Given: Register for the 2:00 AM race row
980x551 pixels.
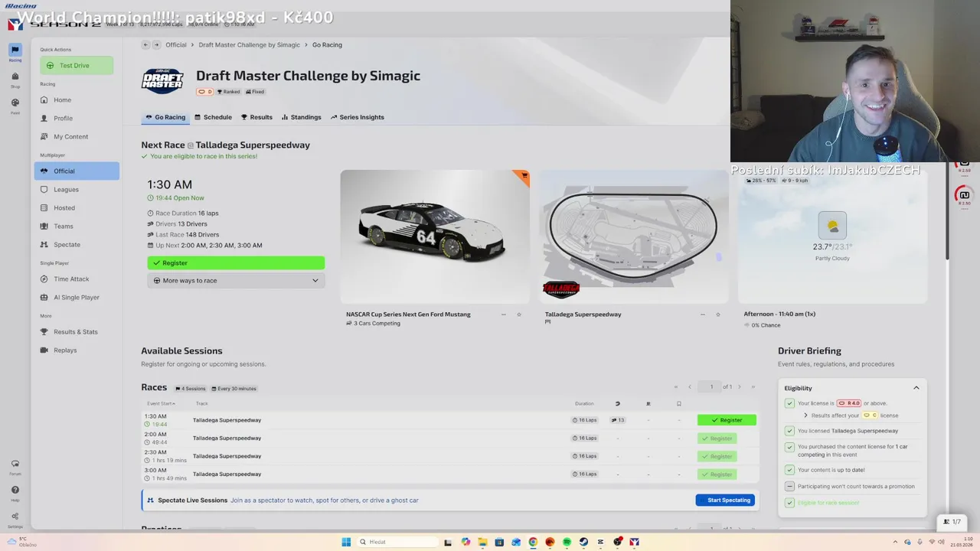Looking at the screenshot, I should tap(717, 439).
